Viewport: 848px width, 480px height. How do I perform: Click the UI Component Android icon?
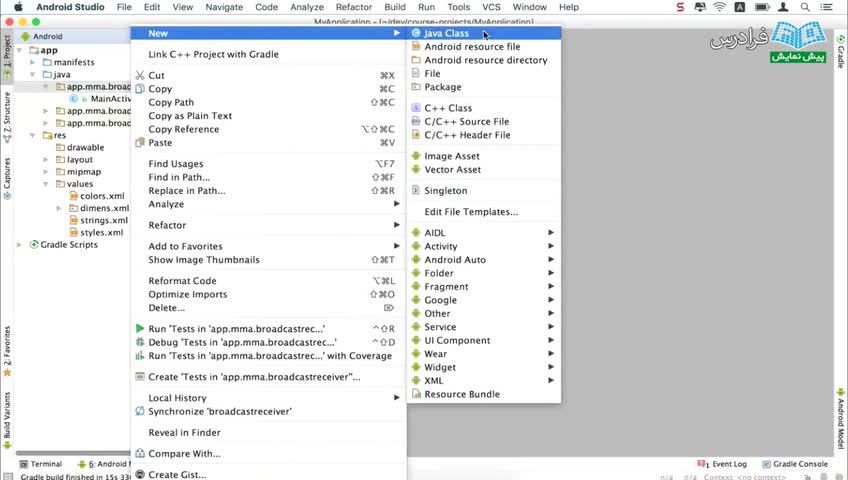(x=416, y=340)
